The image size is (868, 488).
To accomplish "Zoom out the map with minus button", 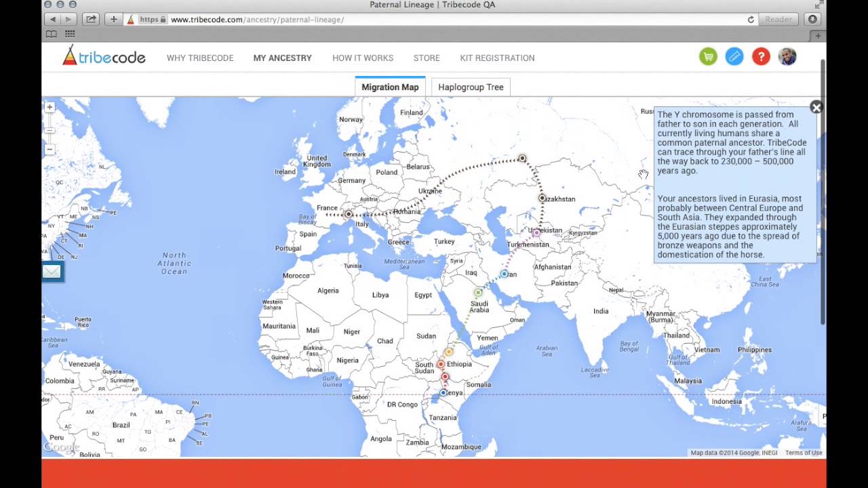I will (x=50, y=149).
